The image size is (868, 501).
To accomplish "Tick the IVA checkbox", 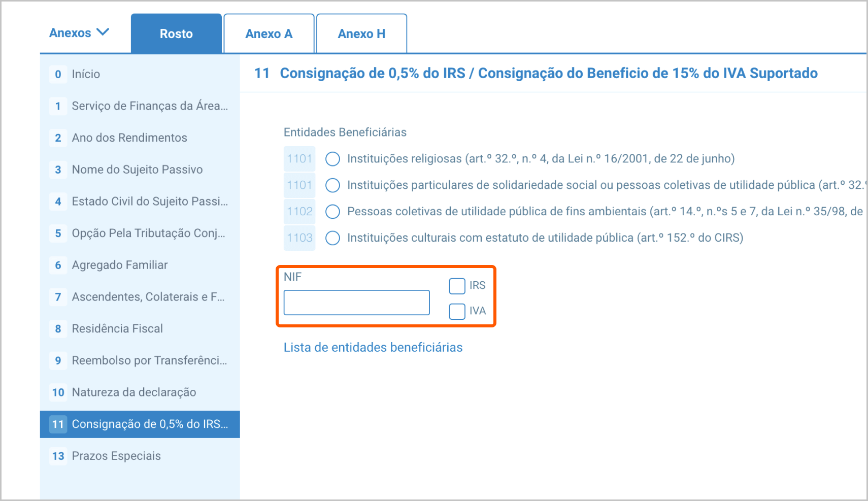I will click(457, 311).
